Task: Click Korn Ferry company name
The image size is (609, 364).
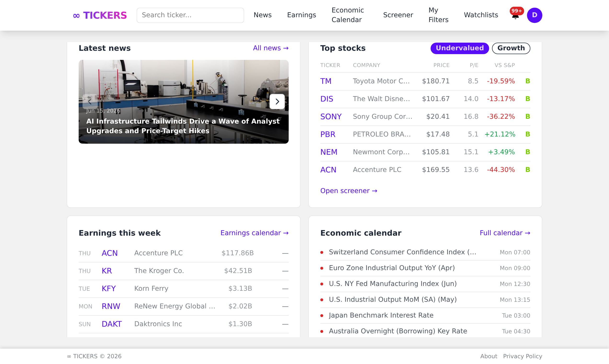Action: tap(151, 289)
